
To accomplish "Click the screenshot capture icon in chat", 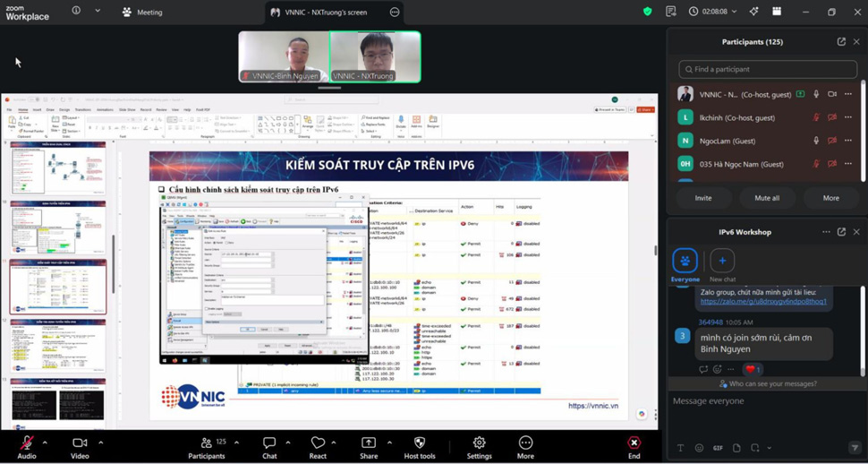I will click(755, 448).
